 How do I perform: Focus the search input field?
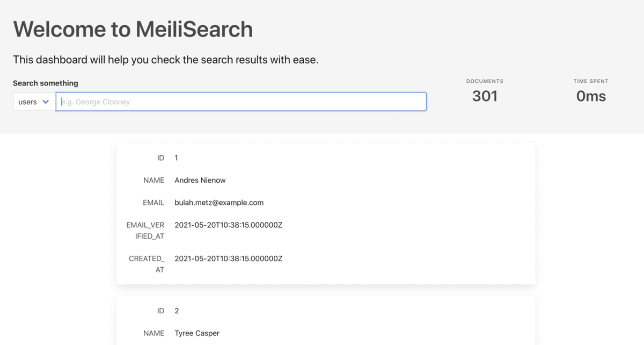[241, 102]
